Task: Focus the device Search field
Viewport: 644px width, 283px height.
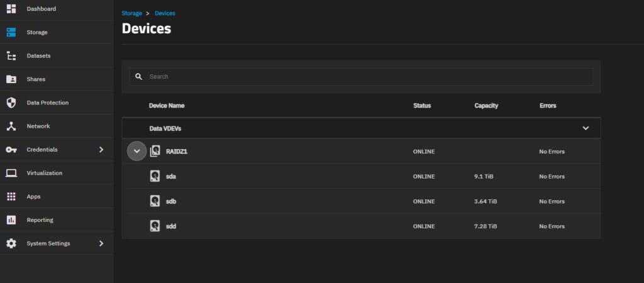Action: coord(361,76)
